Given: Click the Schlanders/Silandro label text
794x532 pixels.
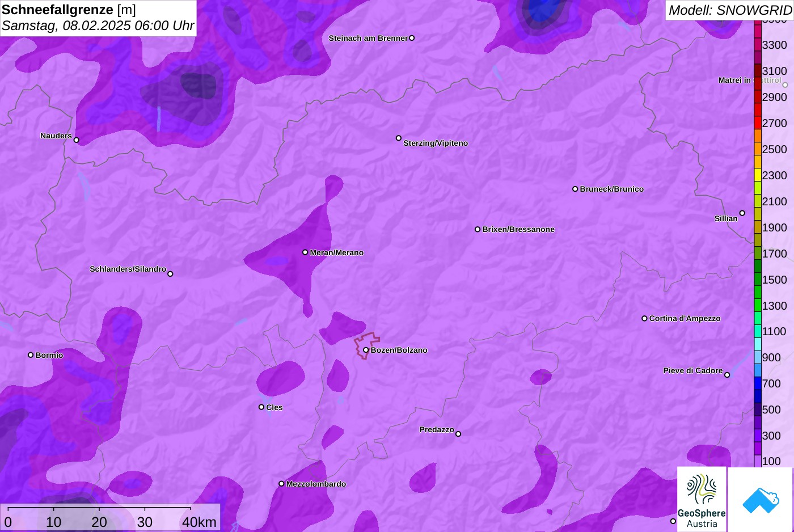Looking at the screenshot, I should click(x=128, y=269).
